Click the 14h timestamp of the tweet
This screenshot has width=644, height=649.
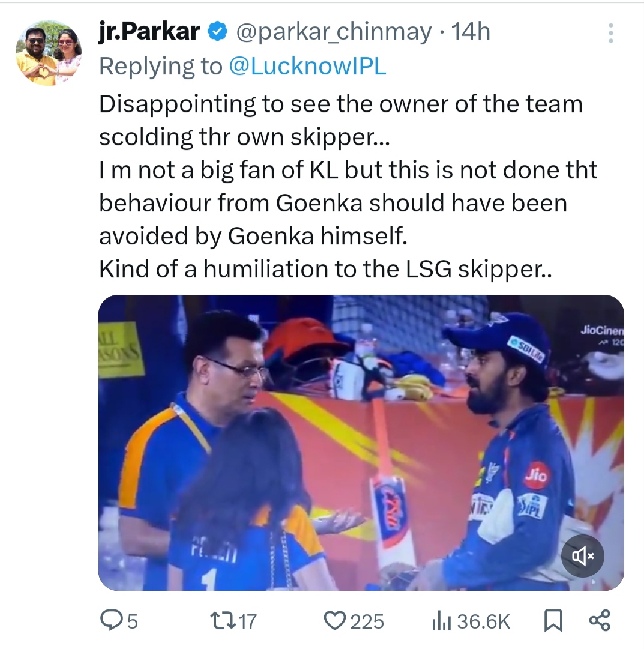click(471, 32)
